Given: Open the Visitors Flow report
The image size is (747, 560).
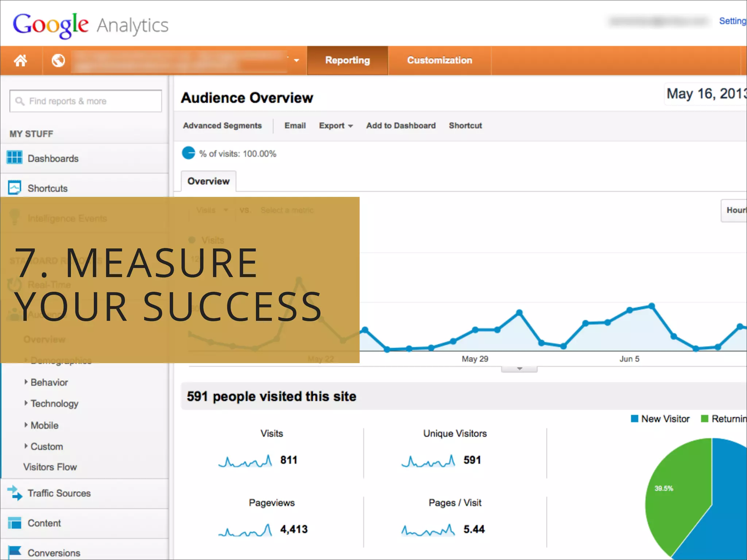Looking at the screenshot, I should tap(50, 467).
